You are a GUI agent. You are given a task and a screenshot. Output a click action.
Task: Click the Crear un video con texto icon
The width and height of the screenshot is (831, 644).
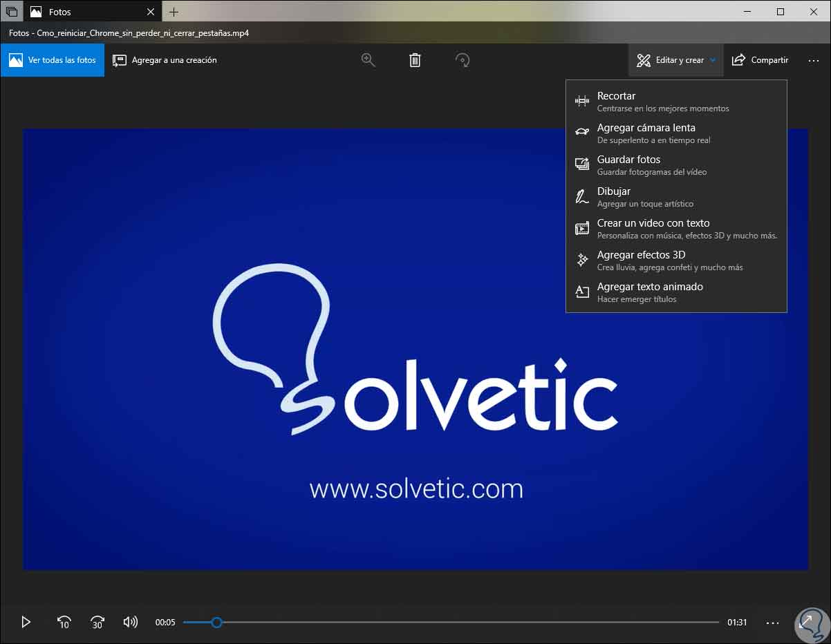pyautogui.click(x=582, y=229)
